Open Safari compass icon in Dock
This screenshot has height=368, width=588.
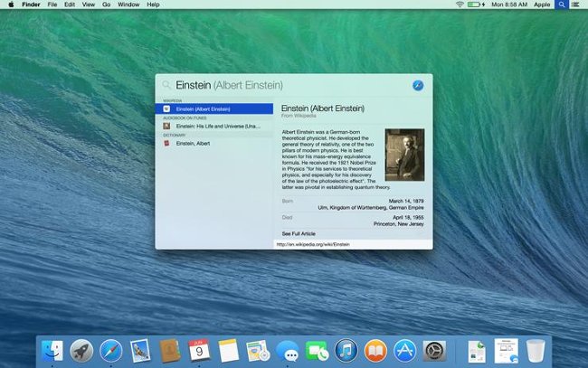click(x=111, y=351)
